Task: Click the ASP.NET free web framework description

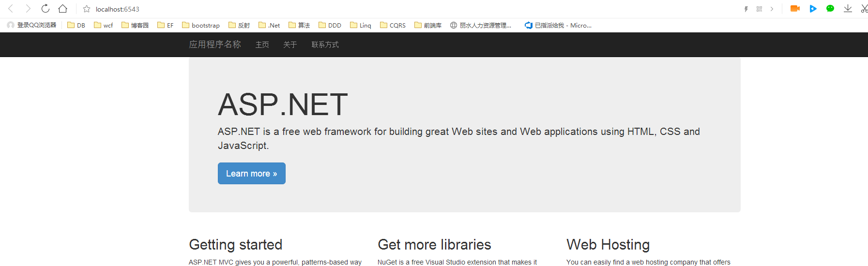Action: pyautogui.click(x=459, y=138)
